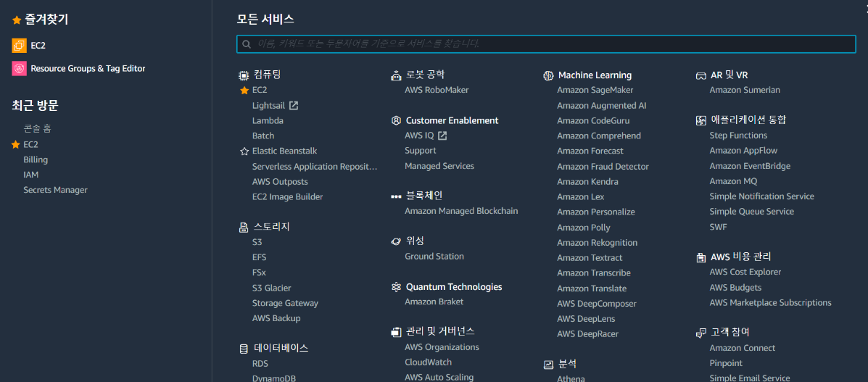Open AWS Cost Explorer
868x382 pixels.
pos(745,272)
